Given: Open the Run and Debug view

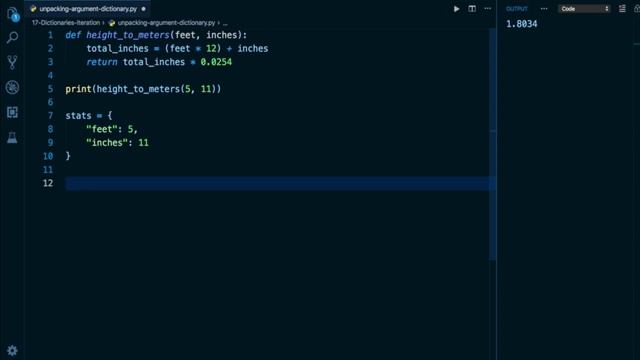Looking at the screenshot, I should pos(12,87).
